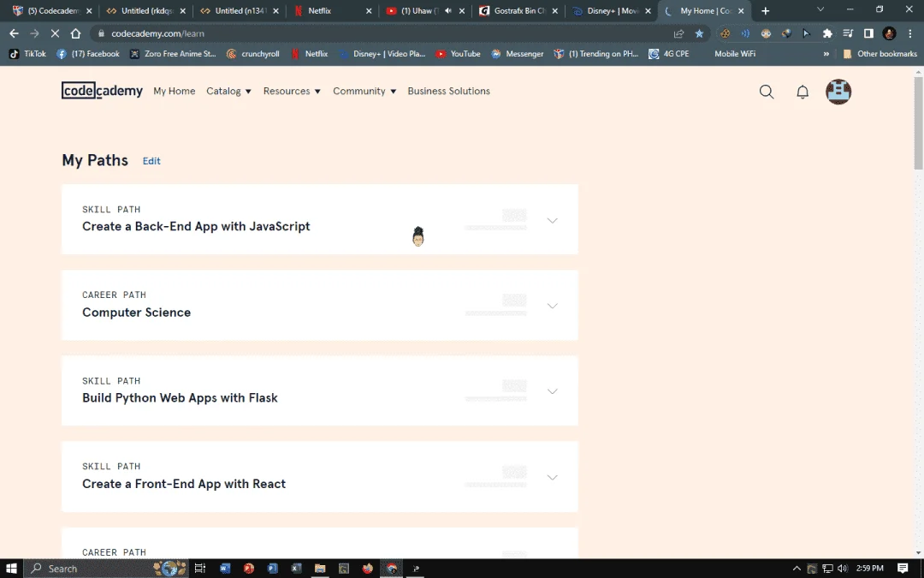The image size is (924, 578).
Task: Open the media control playlist icon
Action: [x=847, y=33]
